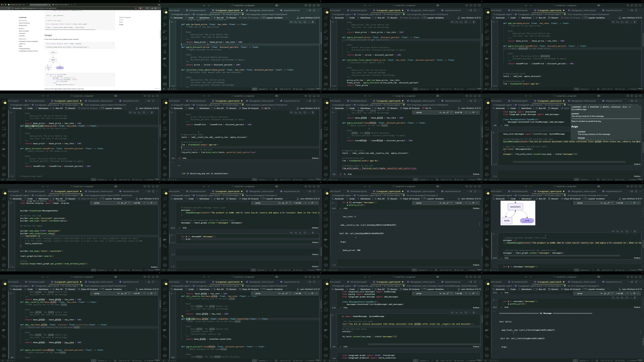Open Jupyter Variables in the '1 of 21' window
The width and height of the screenshot is (644, 362).
click(x=434, y=199)
